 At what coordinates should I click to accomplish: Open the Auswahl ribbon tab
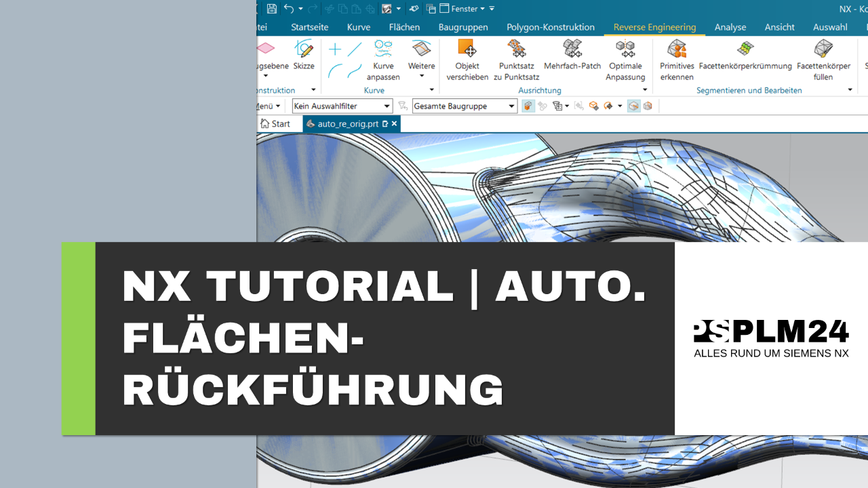tap(830, 27)
